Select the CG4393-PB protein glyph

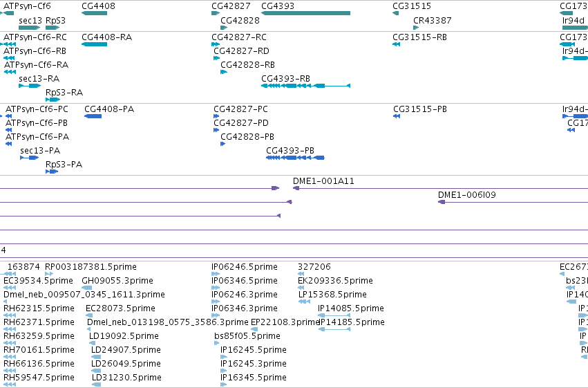click(295, 158)
